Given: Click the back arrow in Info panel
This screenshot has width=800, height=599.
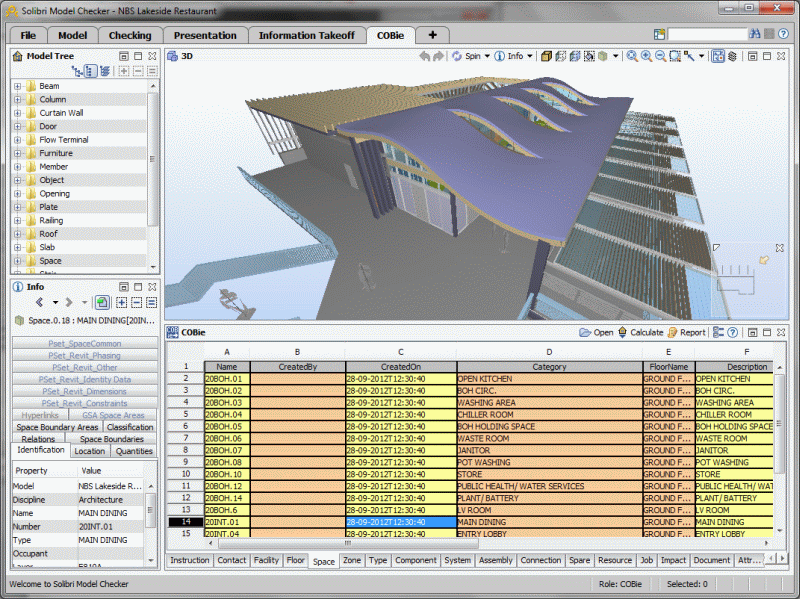Looking at the screenshot, I should (x=40, y=302).
